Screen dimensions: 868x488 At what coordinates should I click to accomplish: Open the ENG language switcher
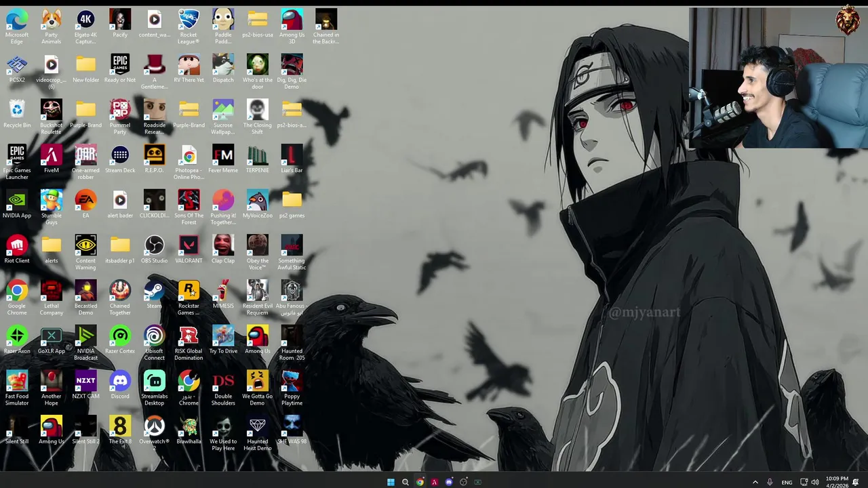tap(787, 483)
